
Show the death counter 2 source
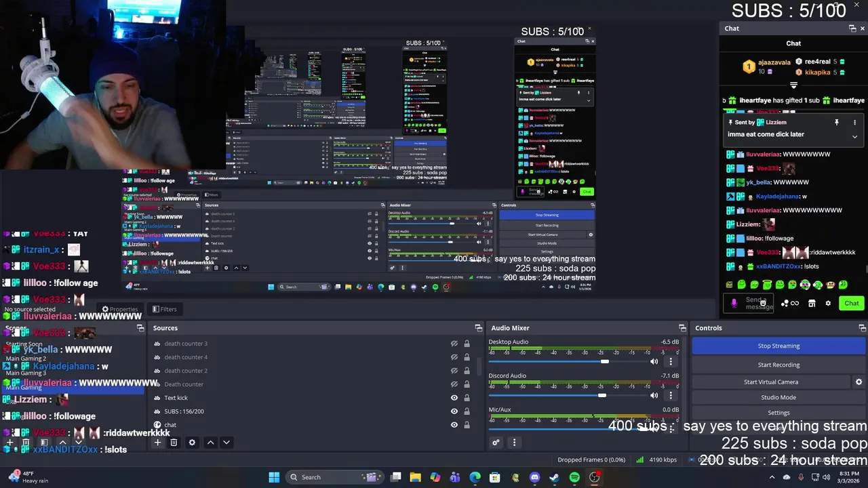[x=454, y=371]
